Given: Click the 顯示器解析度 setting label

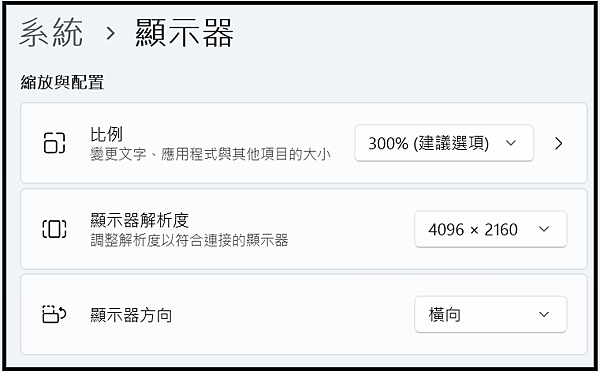Looking at the screenshot, I should (x=139, y=220).
